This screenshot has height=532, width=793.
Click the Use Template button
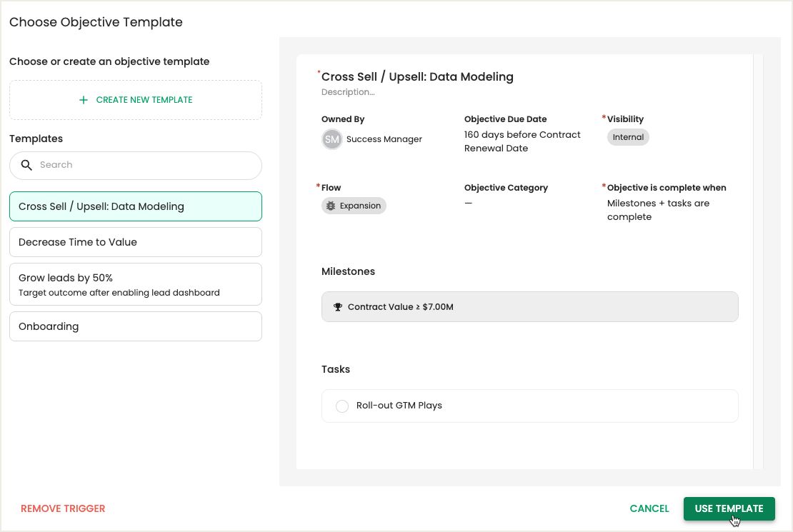coord(729,508)
